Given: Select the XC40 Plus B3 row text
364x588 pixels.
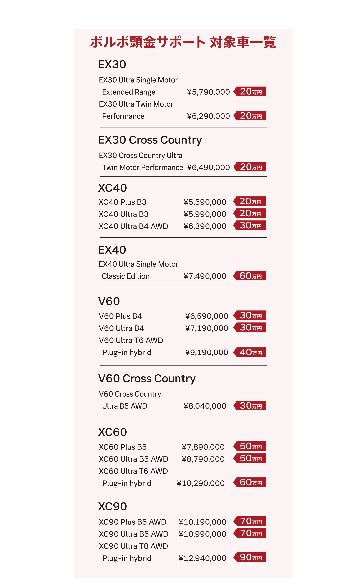Looking at the screenshot, I should point(123,202).
